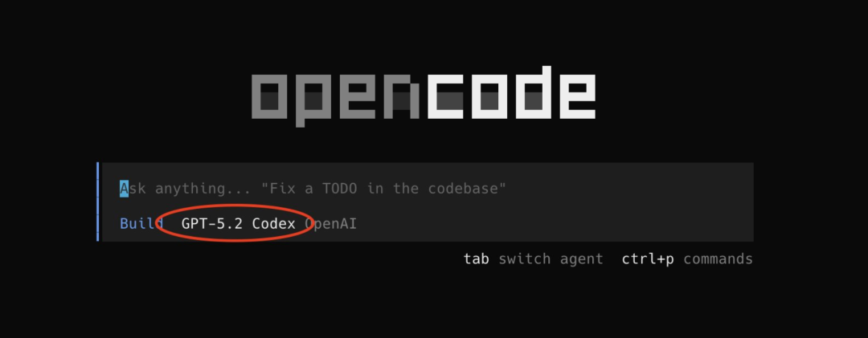The width and height of the screenshot is (868, 338).
Task: Open the GPT-5.2 Codex model selector
Action: 238,224
